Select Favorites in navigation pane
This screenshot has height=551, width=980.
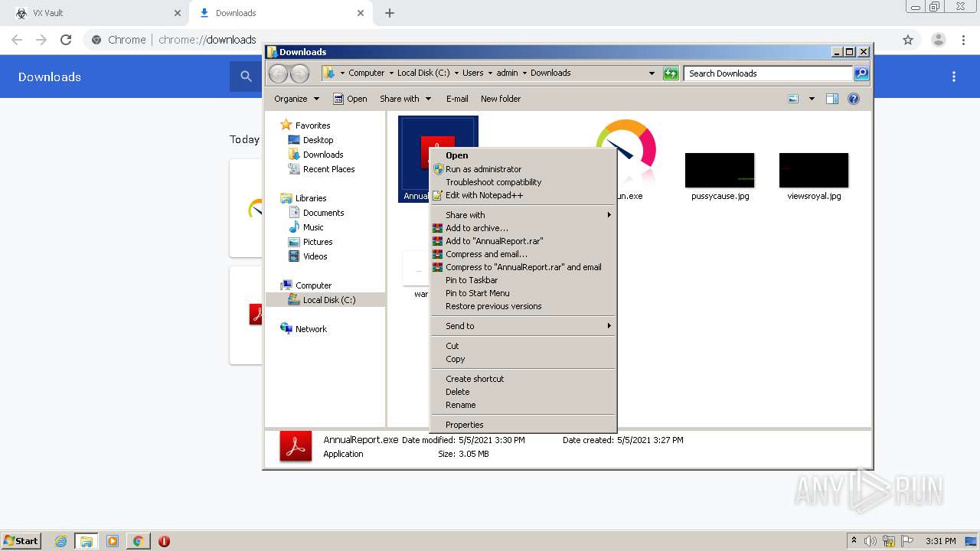pyautogui.click(x=305, y=126)
